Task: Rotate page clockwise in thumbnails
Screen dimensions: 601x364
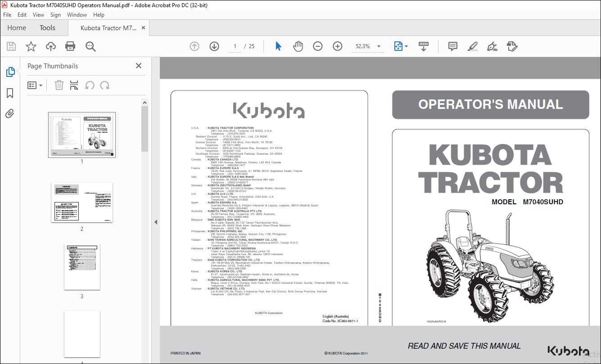Action: click(105, 85)
